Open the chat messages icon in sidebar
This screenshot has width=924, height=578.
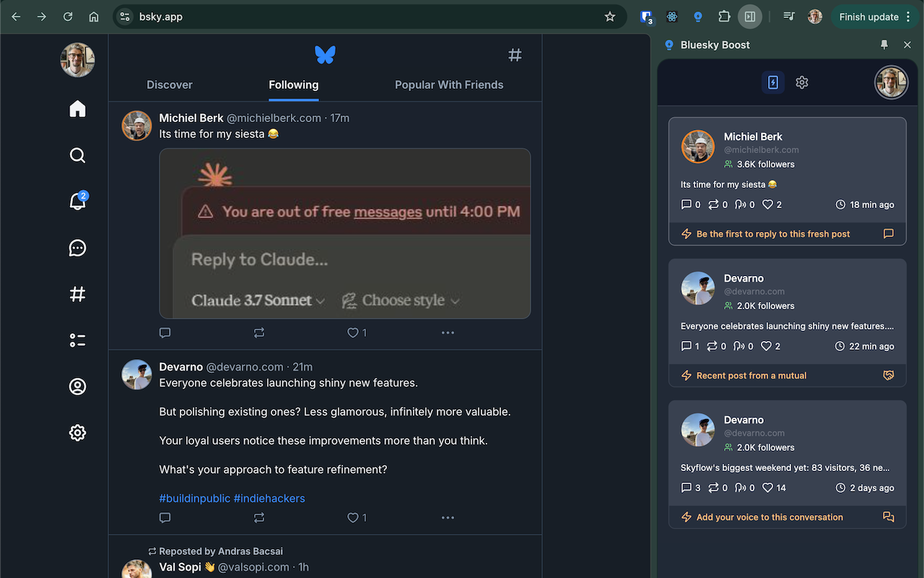77,248
